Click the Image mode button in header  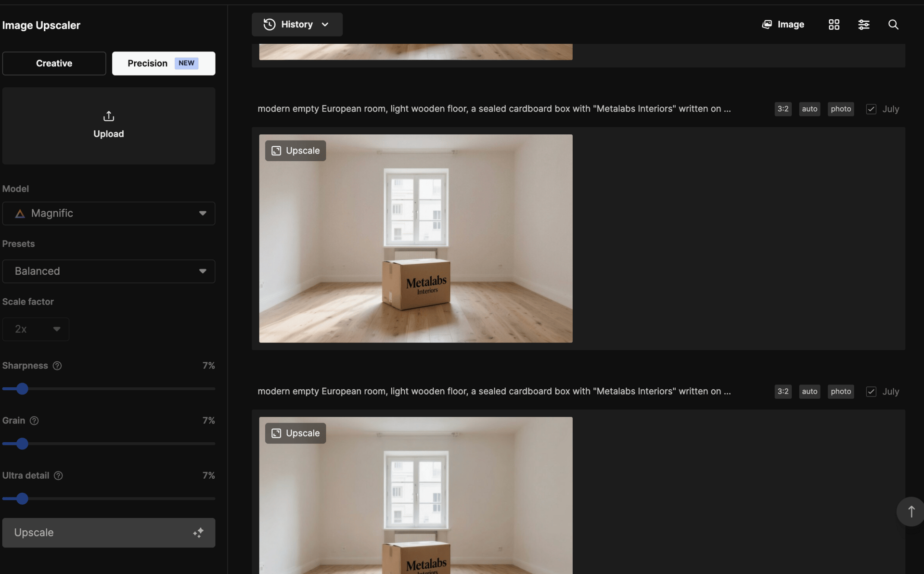(783, 25)
